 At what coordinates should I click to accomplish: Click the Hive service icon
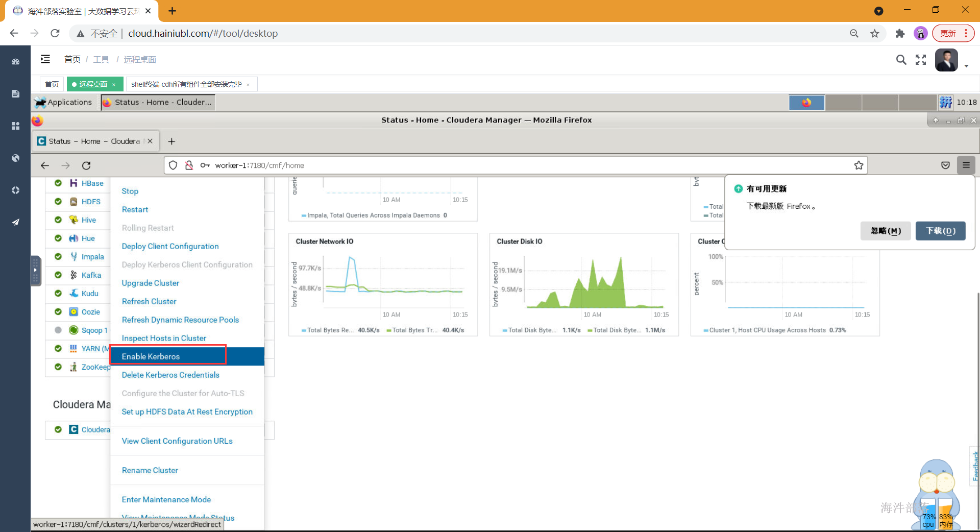[73, 220]
